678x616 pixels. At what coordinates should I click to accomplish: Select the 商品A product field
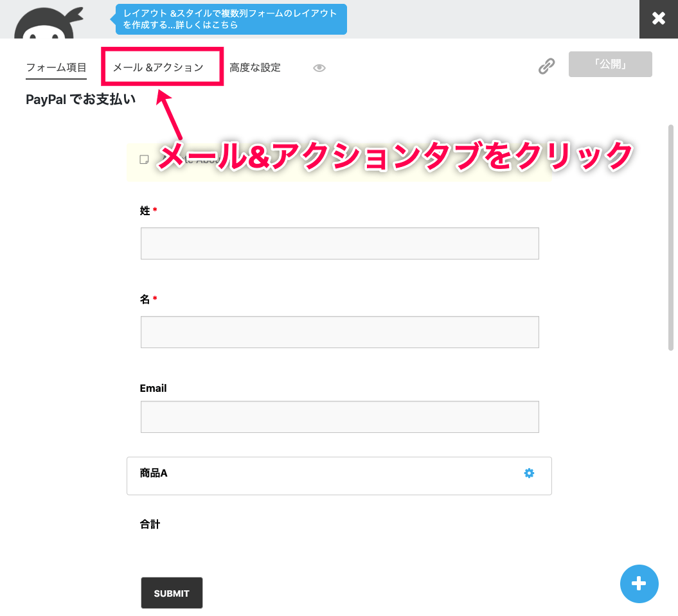tap(339, 476)
